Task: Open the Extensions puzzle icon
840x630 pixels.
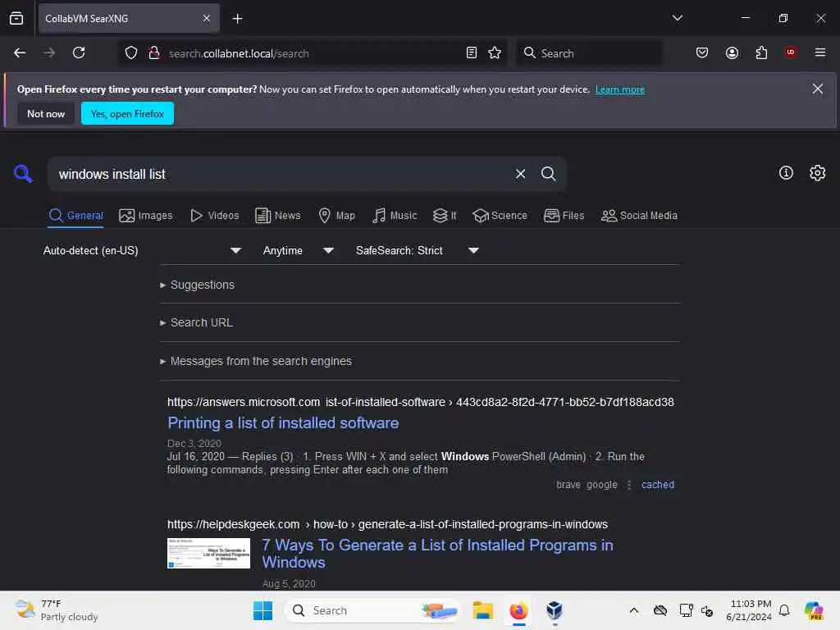Action: tap(761, 52)
